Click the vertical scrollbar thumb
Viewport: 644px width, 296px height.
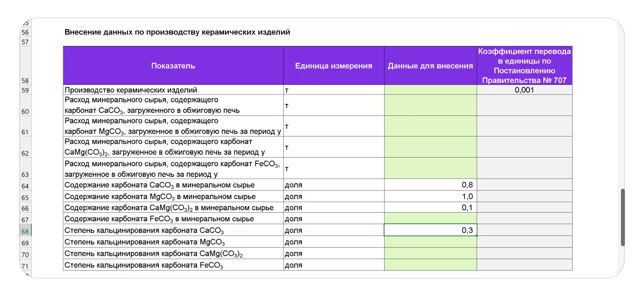click(622, 217)
